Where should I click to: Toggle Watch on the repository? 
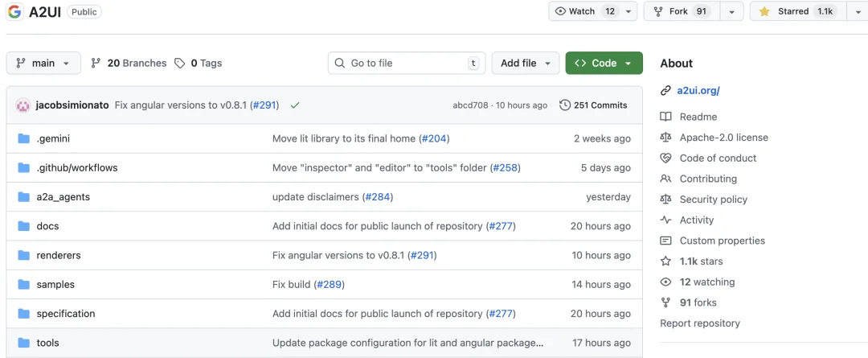(584, 11)
